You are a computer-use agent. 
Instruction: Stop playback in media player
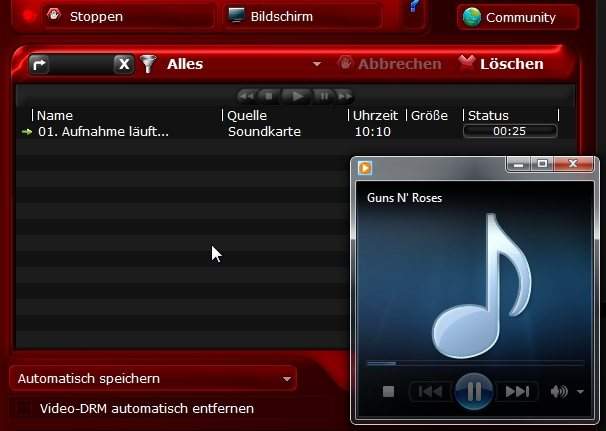coord(388,392)
